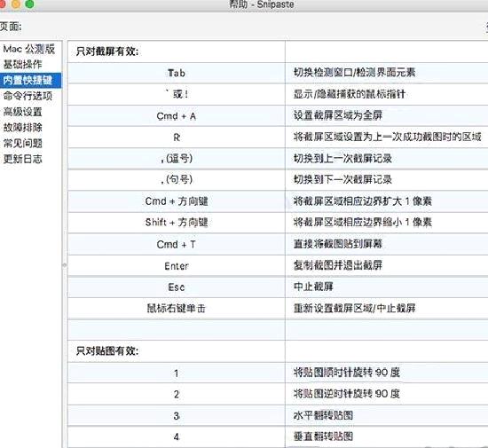Click 水平翻转贴图 description
This screenshot has height=448, width=488.
pos(323,415)
